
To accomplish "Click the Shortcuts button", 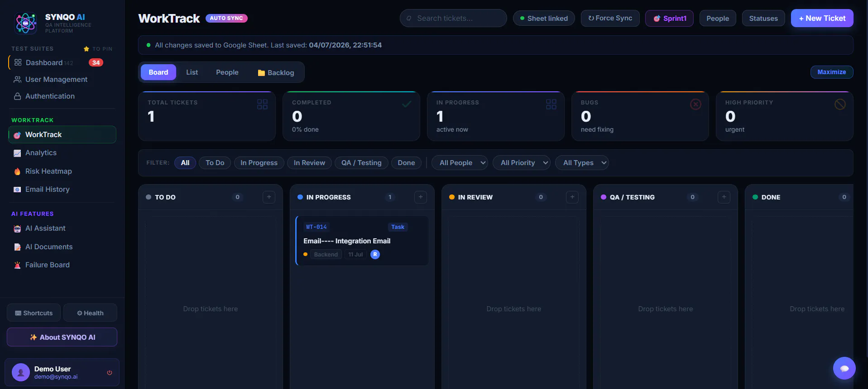I will 34,313.
